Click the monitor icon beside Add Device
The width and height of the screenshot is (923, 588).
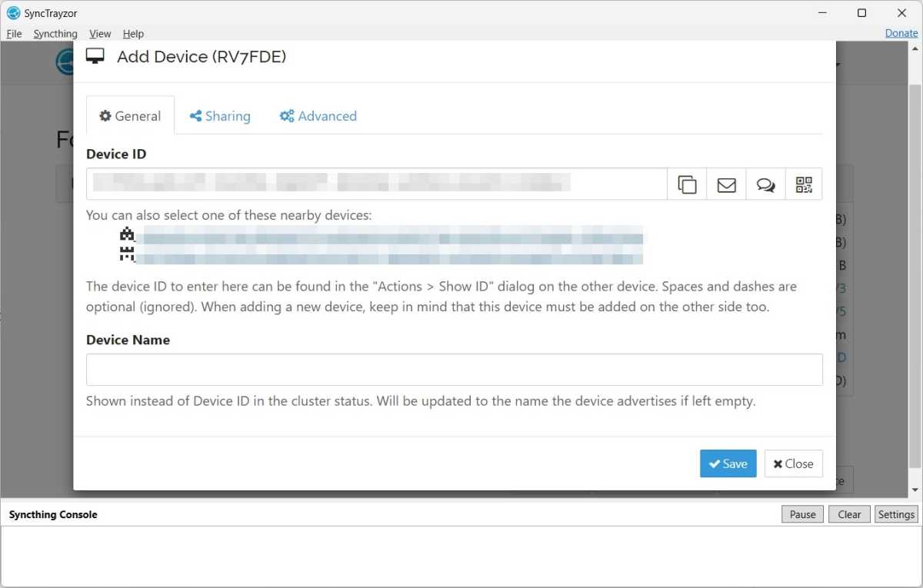tap(95, 56)
